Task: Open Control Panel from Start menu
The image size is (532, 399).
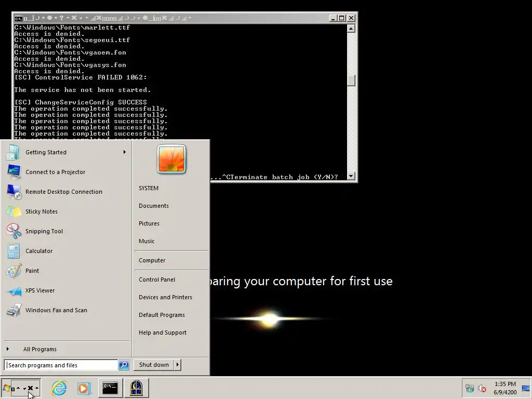Action: [x=157, y=280]
